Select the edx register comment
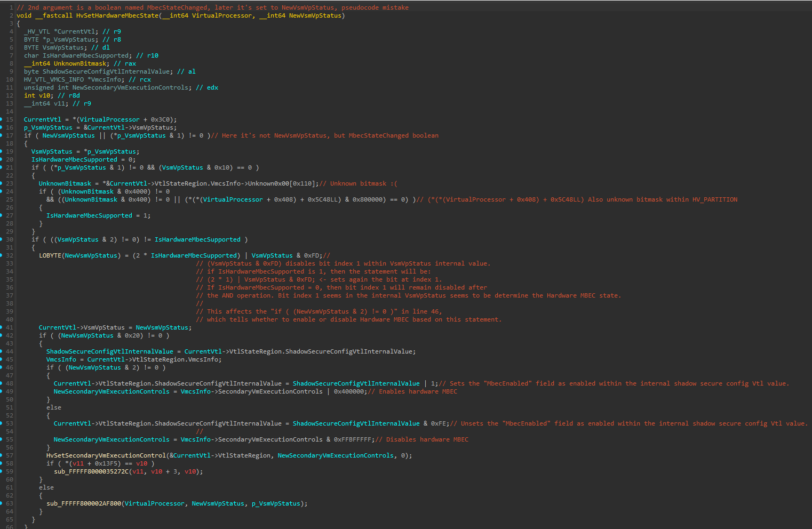Screen dimensions: 812x529 [207, 87]
